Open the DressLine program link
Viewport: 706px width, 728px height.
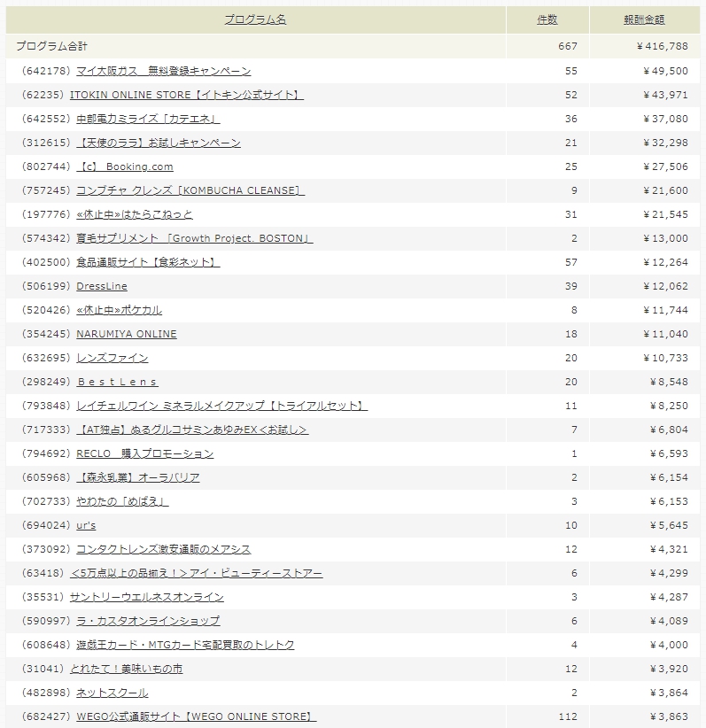pos(102,286)
